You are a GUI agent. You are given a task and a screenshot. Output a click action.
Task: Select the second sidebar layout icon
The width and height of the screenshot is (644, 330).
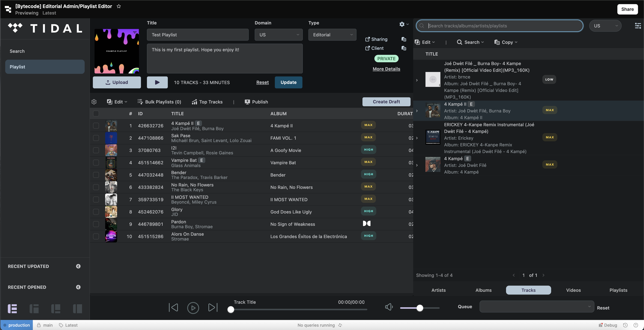tap(34, 309)
